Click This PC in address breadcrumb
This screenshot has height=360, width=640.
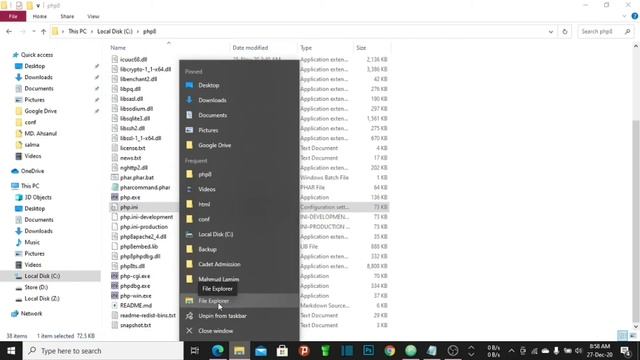(x=77, y=31)
